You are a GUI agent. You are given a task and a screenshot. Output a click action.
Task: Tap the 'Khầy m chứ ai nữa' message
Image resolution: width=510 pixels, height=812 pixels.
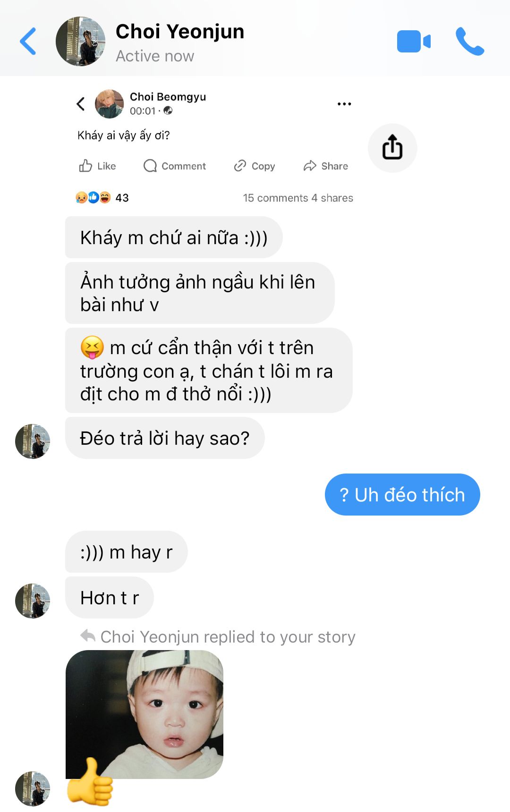click(174, 237)
